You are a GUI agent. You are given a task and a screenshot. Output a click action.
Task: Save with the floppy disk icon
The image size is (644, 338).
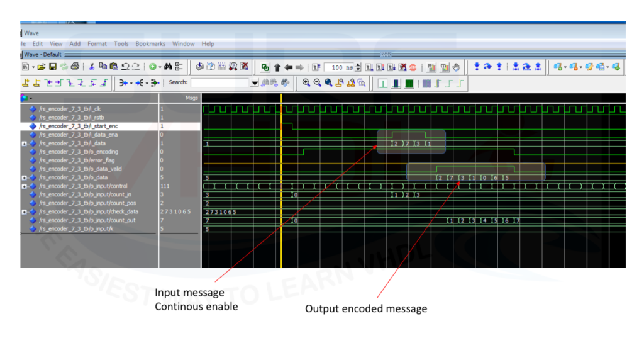(53, 67)
